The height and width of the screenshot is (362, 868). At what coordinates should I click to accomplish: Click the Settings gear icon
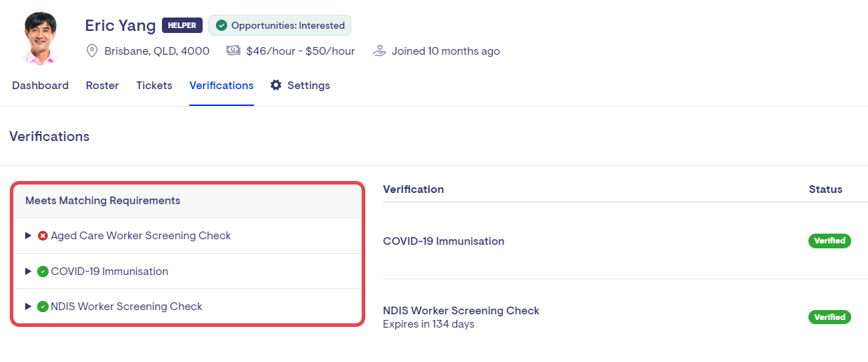click(x=276, y=85)
